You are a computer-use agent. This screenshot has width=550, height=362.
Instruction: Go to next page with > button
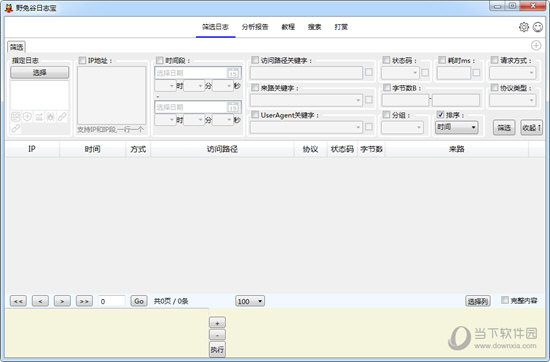pyautogui.click(x=62, y=301)
